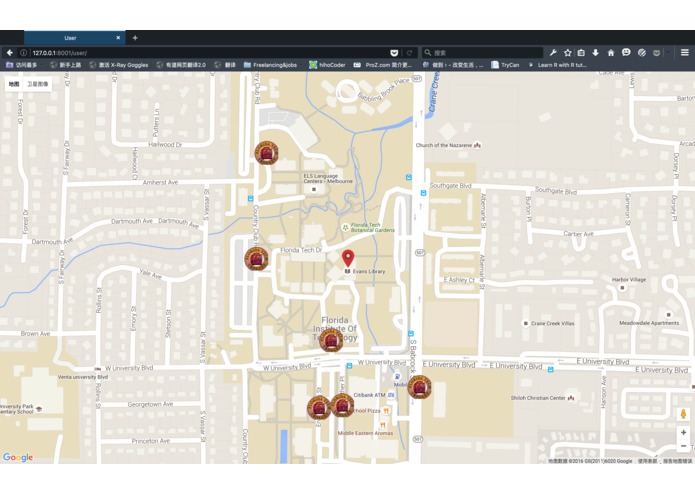Switch to the 地图 map view
The image size is (695, 494).
coord(14,84)
